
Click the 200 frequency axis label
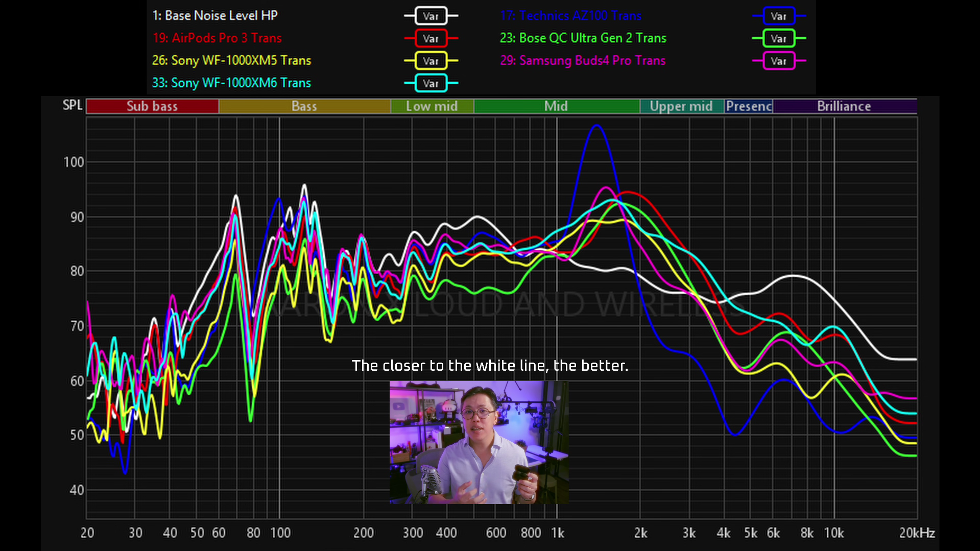pyautogui.click(x=364, y=533)
